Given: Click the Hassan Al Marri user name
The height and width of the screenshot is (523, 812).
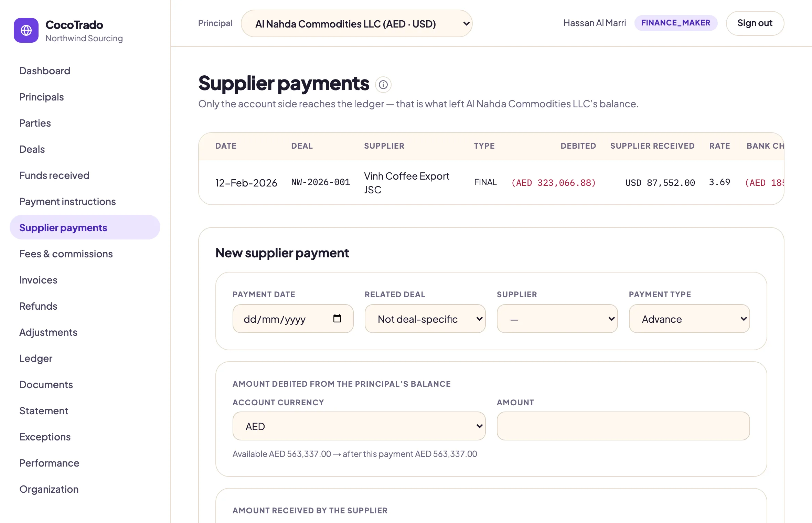Looking at the screenshot, I should coord(595,23).
